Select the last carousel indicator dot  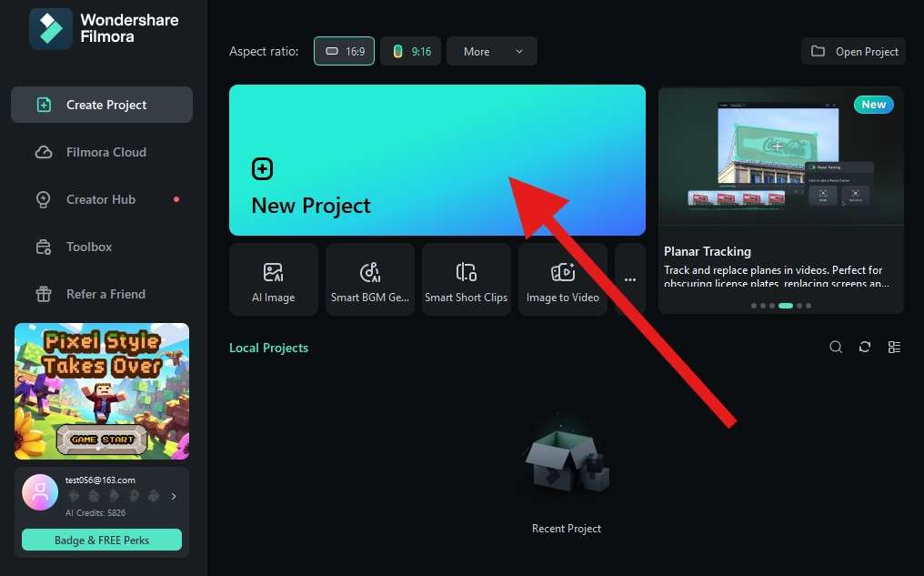[808, 306]
